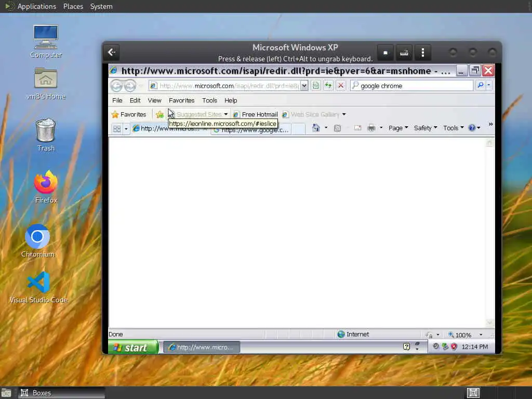532x399 pixels.
Task: Click the Boxes keyboard shortcuts button
Action: 404,52
